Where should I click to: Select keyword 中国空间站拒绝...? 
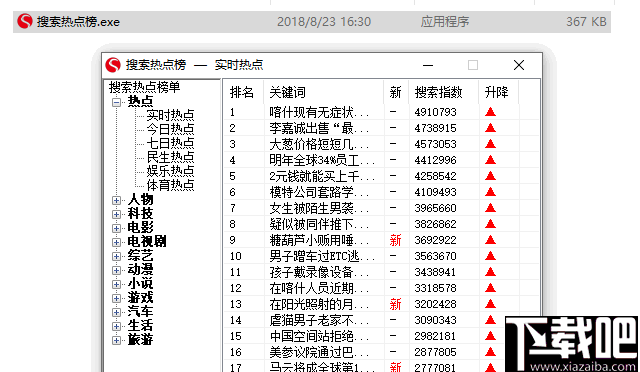point(319,336)
